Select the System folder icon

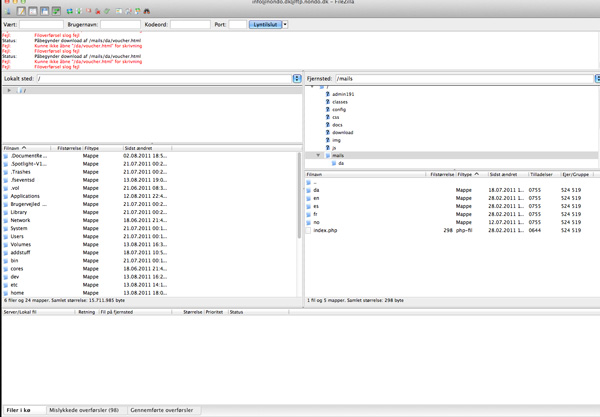[6, 228]
